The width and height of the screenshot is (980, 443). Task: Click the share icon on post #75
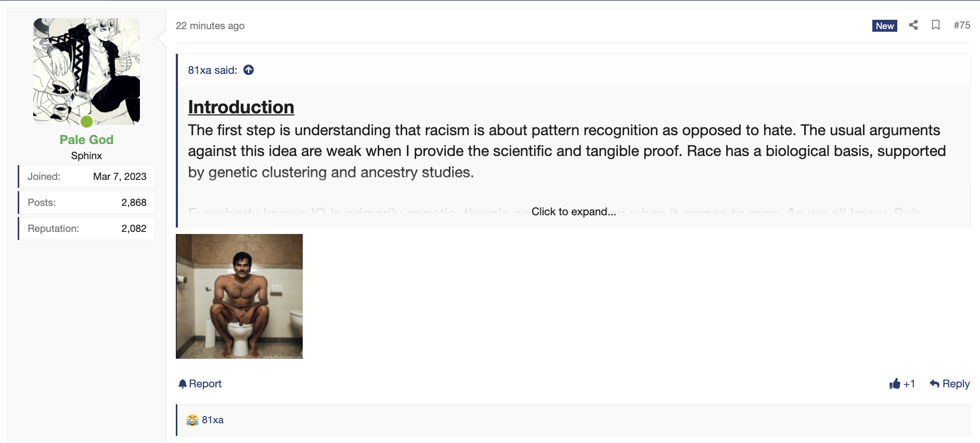tap(913, 25)
